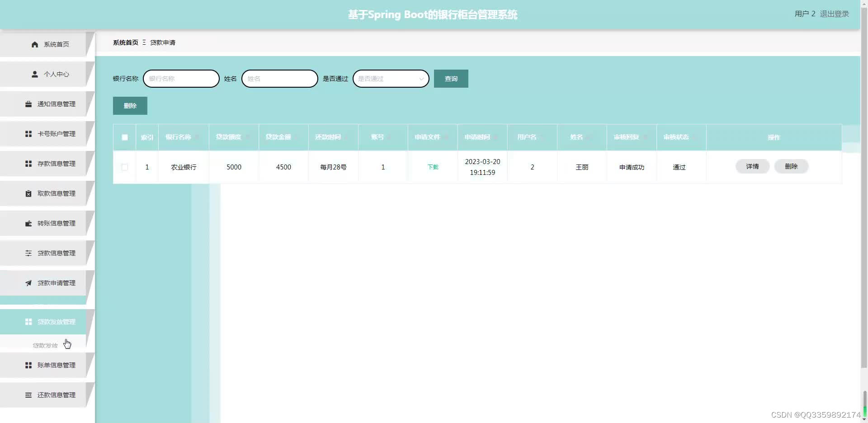Click the wallet icon beside 转账信息管理
This screenshot has width=868, height=423.
pos(28,223)
